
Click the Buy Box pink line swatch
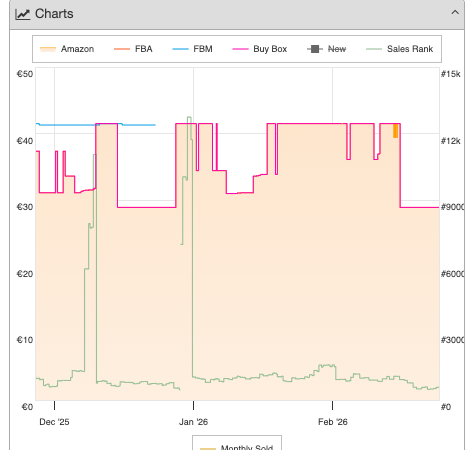tap(240, 49)
